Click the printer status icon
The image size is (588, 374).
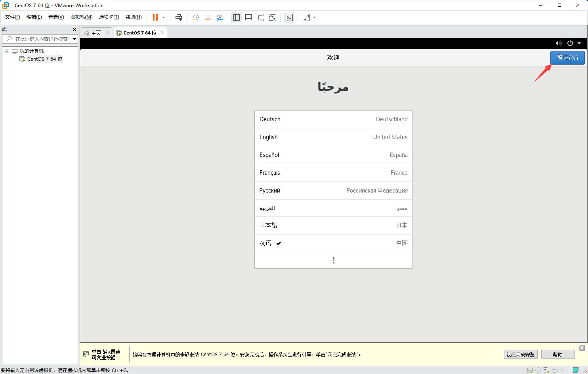(555, 370)
